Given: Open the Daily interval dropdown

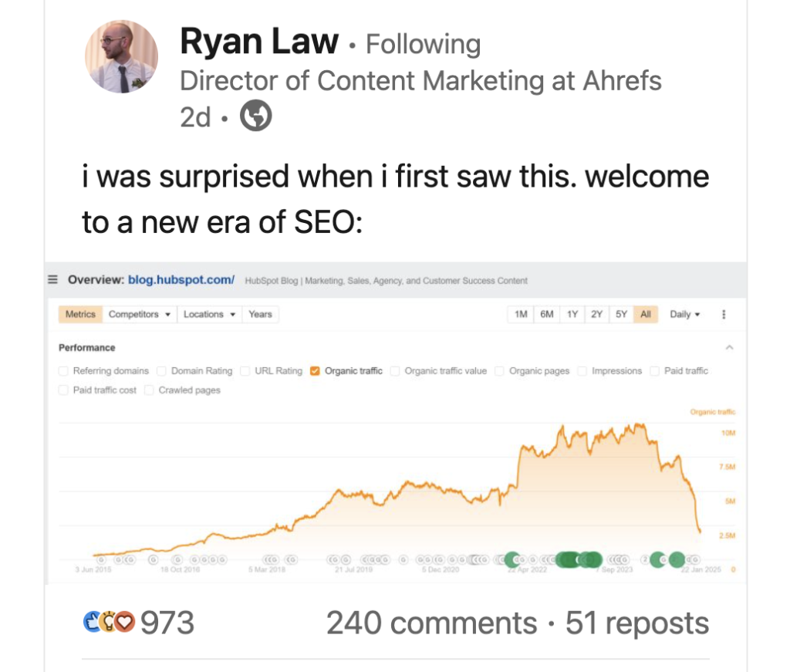Looking at the screenshot, I should click(x=685, y=315).
